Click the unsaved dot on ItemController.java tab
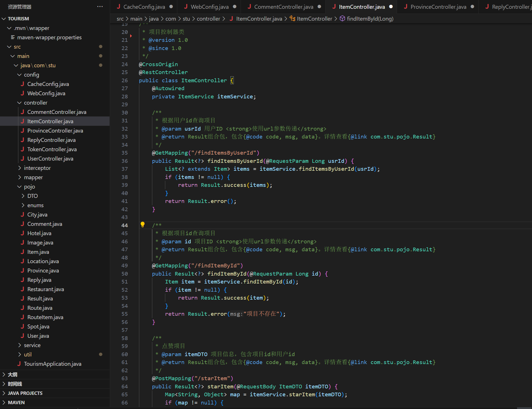 391,7
